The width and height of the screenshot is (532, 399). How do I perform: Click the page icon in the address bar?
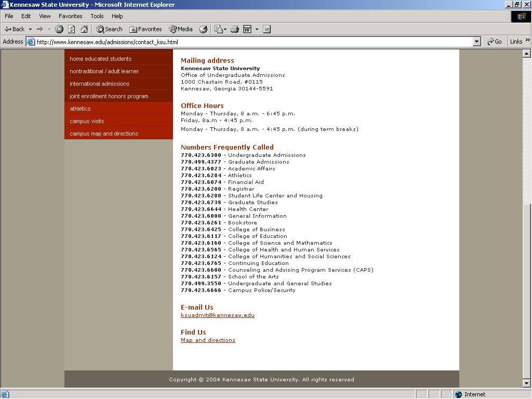(x=31, y=42)
